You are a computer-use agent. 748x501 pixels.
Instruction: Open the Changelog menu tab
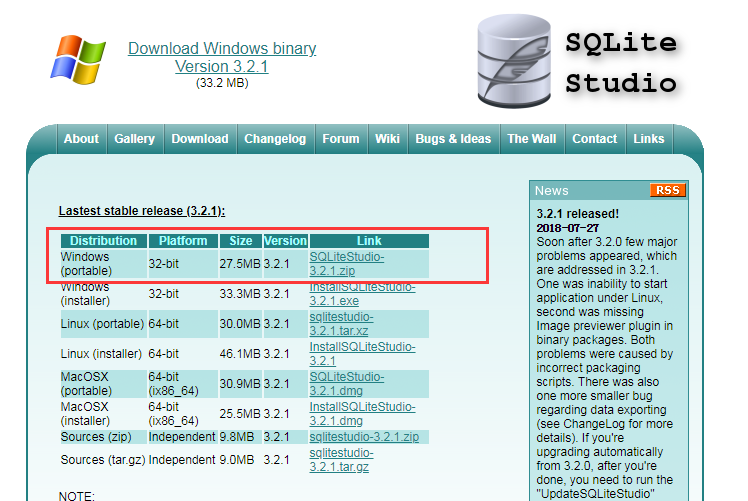point(275,139)
